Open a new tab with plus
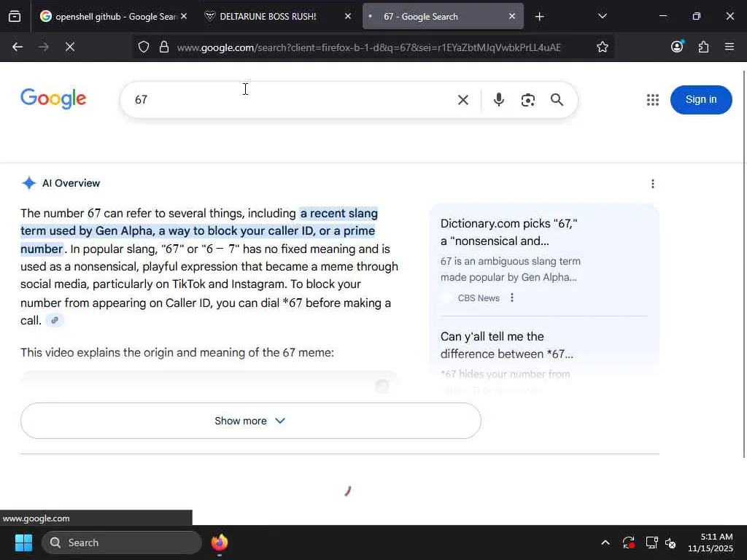 (539, 17)
